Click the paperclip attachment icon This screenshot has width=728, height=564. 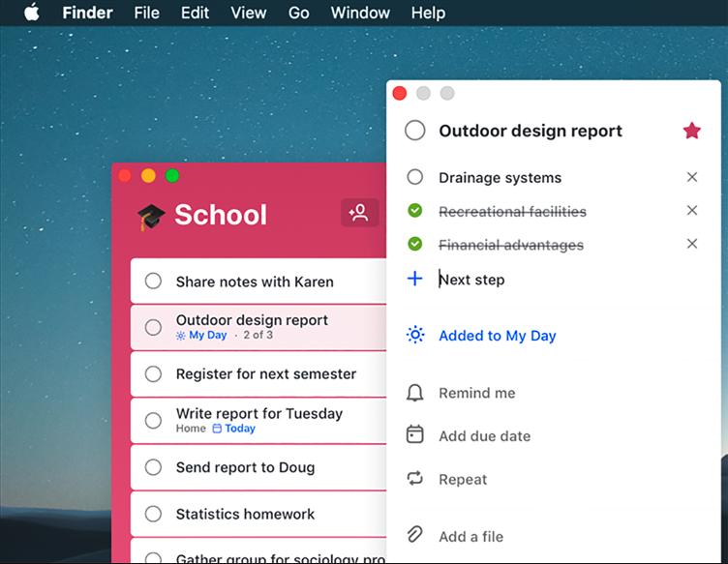point(414,534)
